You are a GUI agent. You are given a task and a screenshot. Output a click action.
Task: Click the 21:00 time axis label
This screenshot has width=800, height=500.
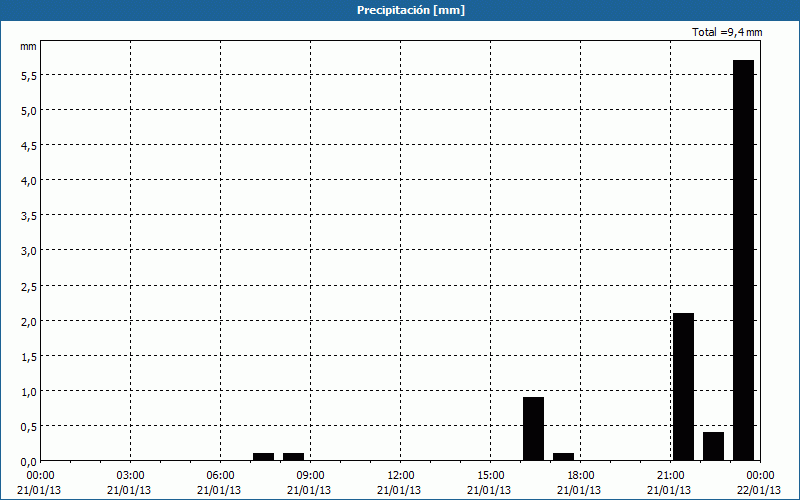670,476
